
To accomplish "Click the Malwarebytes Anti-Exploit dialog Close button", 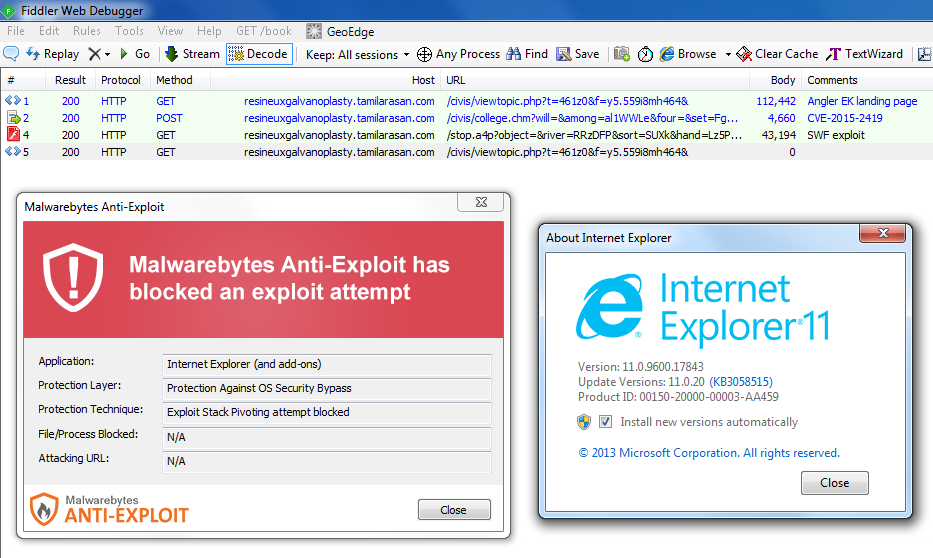I will [454, 510].
